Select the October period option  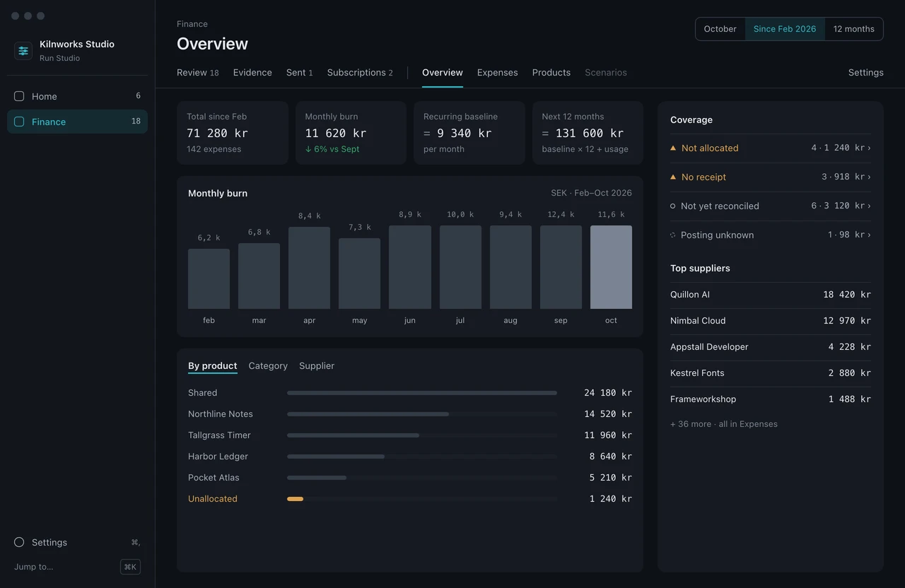coord(720,29)
